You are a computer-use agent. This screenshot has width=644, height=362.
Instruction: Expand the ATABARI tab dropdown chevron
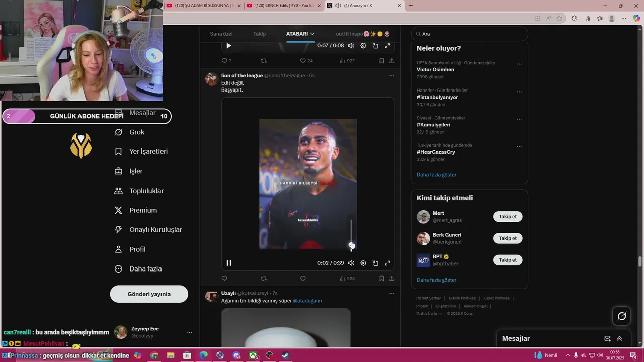click(312, 34)
